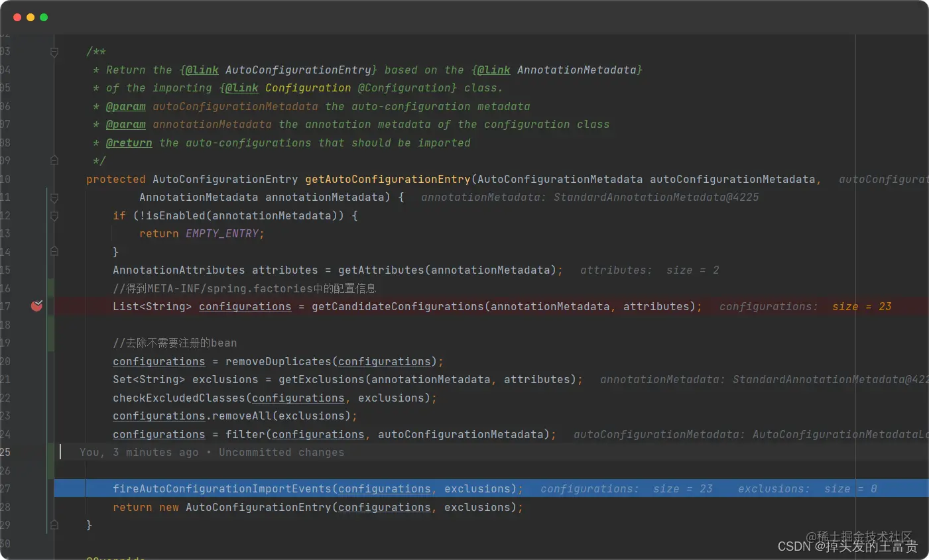Collapse getAutoConfigurationEntry method via its fold marker
Screen dimensions: 929x560
[x=54, y=197]
